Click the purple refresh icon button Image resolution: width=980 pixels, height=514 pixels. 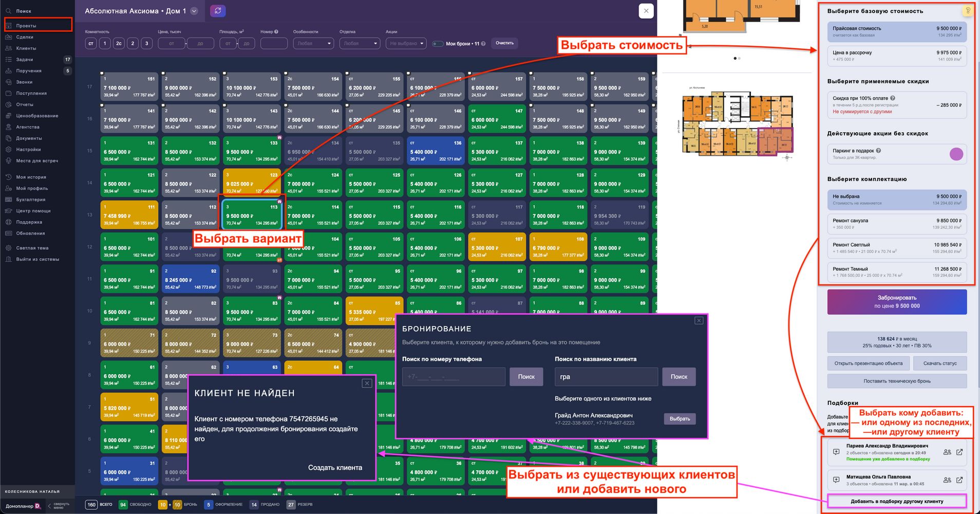point(218,11)
